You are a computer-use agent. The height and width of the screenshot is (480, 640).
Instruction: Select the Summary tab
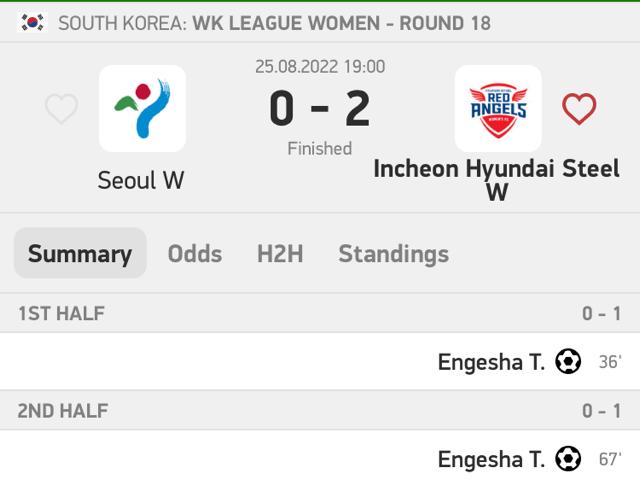(80, 253)
